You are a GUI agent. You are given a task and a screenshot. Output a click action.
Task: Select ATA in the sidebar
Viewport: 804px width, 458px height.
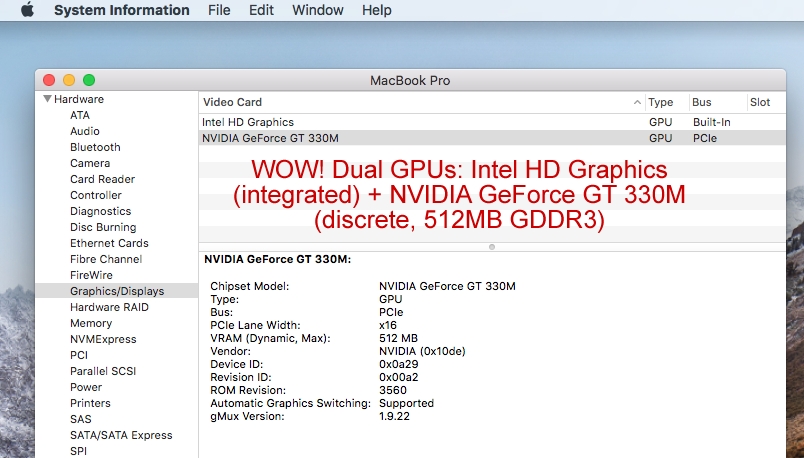(x=80, y=115)
